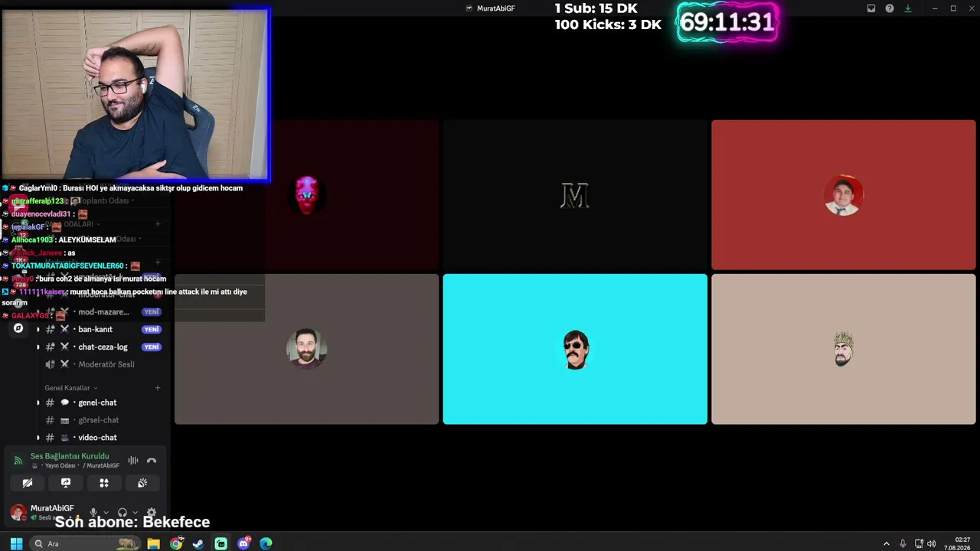Click the server browse icon left of ban-kanıt
Image resolution: width=980 pixels, height=551 pixels.
18,328
